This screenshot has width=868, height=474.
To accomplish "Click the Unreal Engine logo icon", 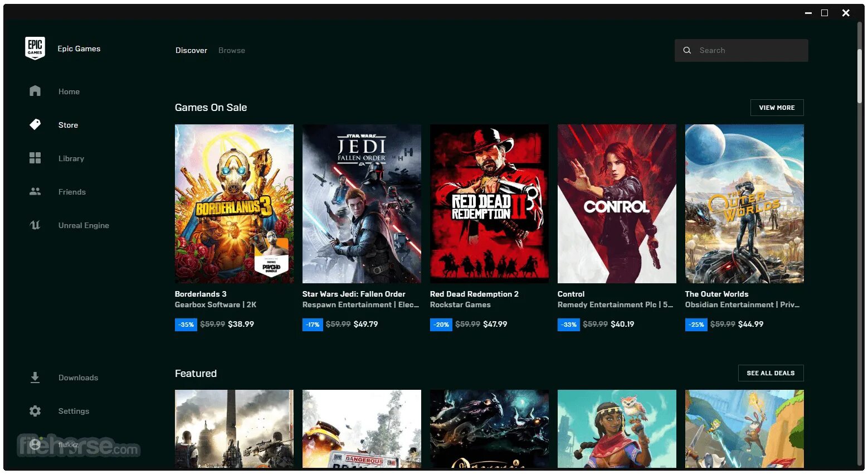I will 35,225.
